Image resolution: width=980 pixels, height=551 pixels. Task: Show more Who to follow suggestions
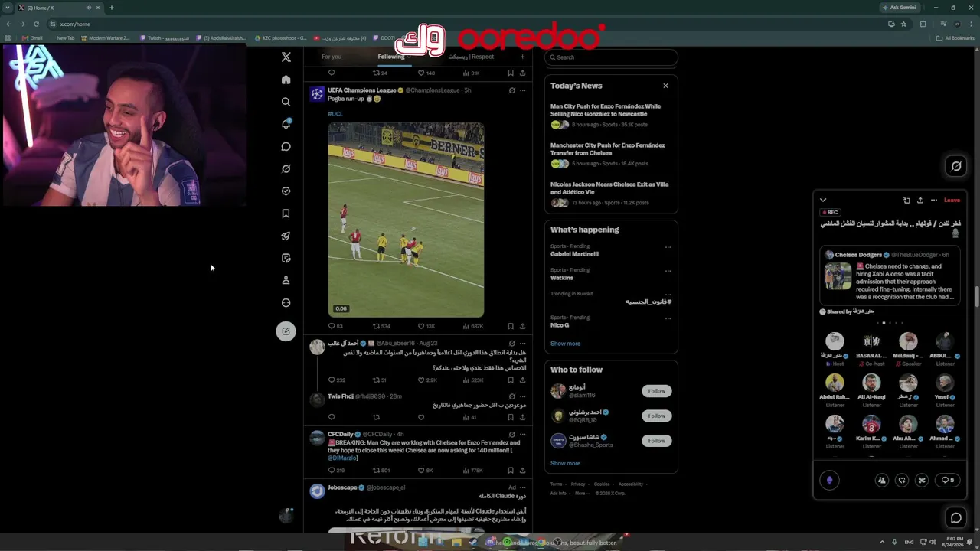pos(565,463)
